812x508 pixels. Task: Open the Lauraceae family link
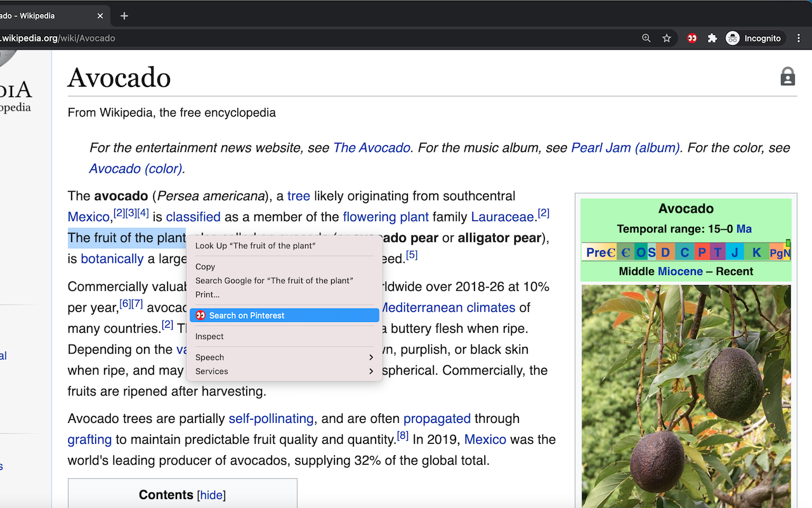click(x=502, y=217)
